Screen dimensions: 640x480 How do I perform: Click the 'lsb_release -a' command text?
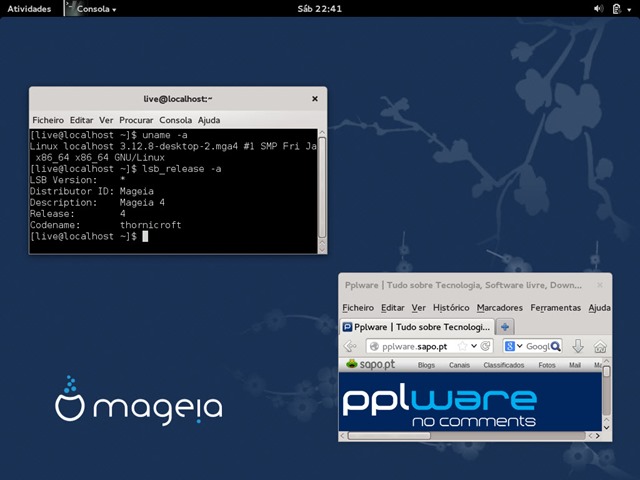pos(182,169)
